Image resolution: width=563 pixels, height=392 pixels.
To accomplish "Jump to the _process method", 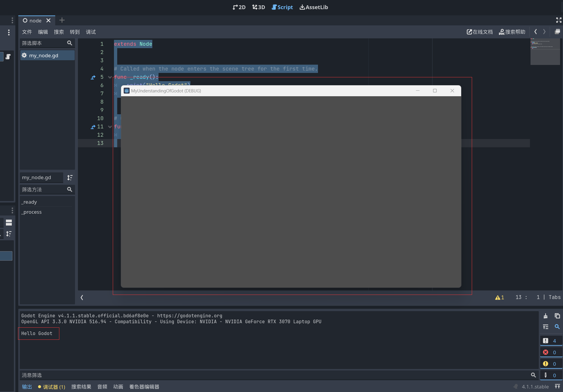I will 32,212.
